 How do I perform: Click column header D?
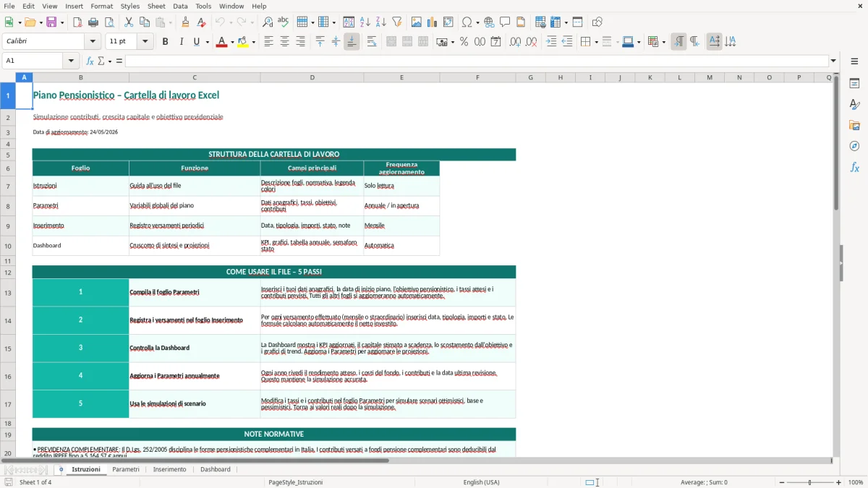(312, 77)
